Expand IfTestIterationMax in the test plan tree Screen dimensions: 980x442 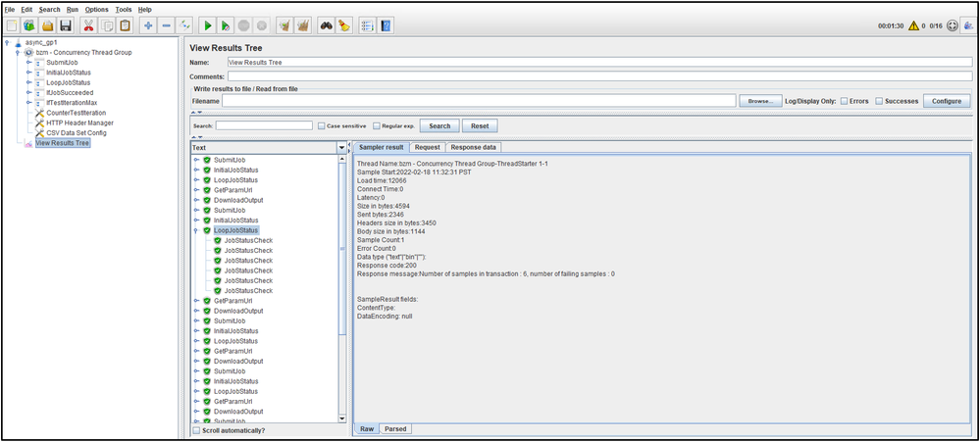click(x=28, y=102)
